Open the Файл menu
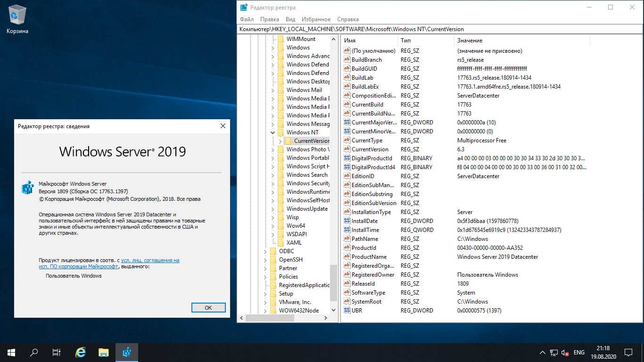Screen dimensions: 644x362 tap(247, 19)
